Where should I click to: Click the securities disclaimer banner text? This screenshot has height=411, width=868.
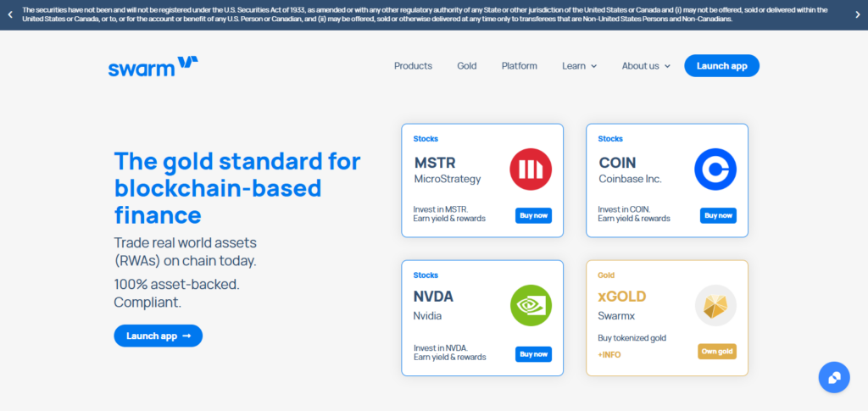[426, 14]
